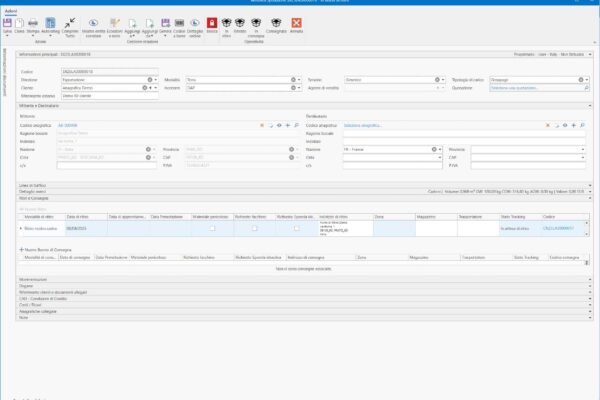
Task: Expand the Movimentazioni section
Action: (590, 280)
